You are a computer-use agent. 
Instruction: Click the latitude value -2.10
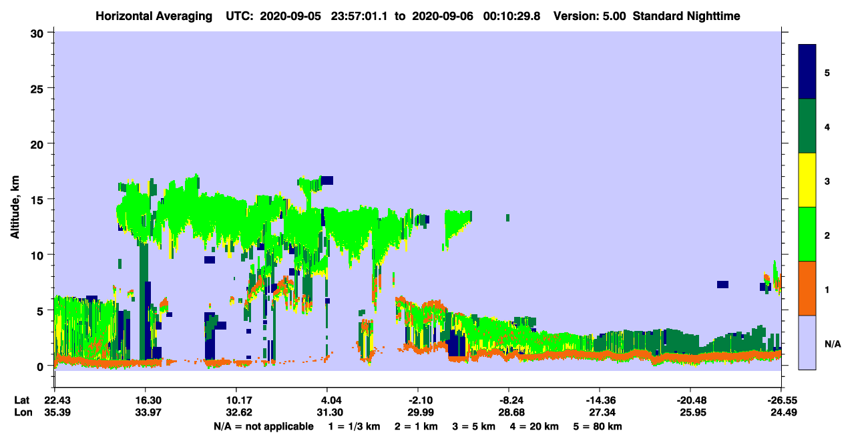click(x=417, y=400)
